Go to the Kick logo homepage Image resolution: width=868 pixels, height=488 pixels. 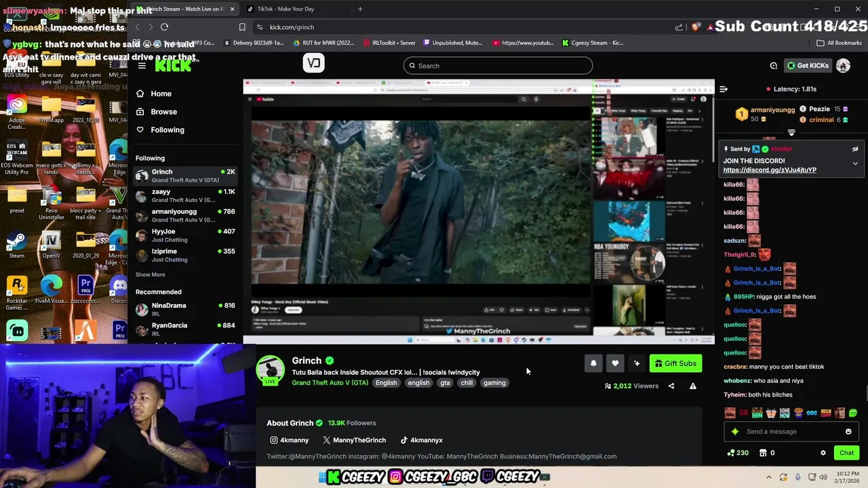pos(174,65)
